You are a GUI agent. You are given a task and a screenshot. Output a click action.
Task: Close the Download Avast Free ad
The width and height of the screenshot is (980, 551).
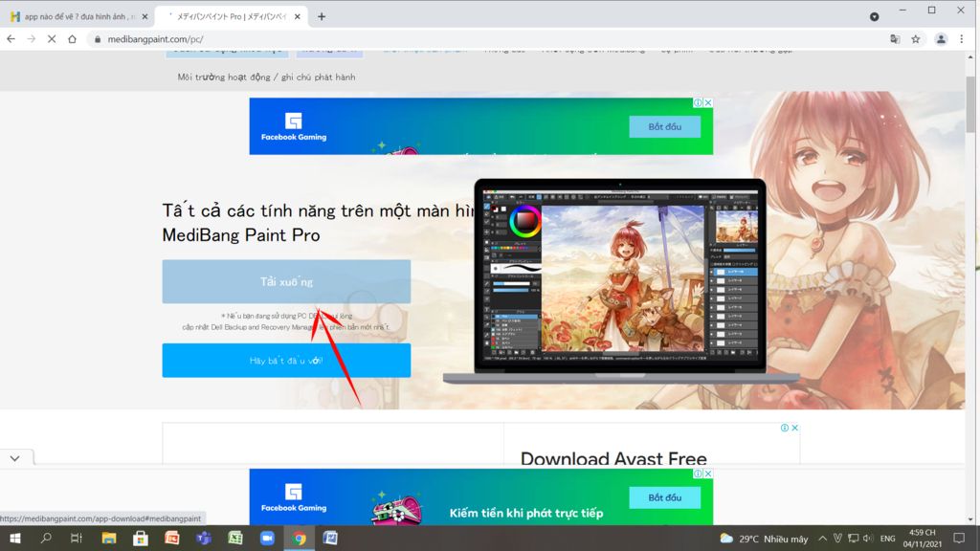coord(795,428)
